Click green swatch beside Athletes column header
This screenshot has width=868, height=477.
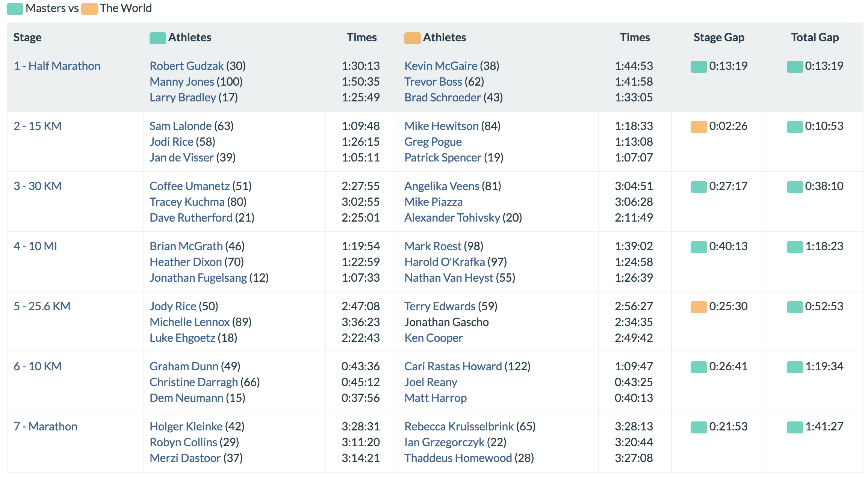click(x=157, y=38)
